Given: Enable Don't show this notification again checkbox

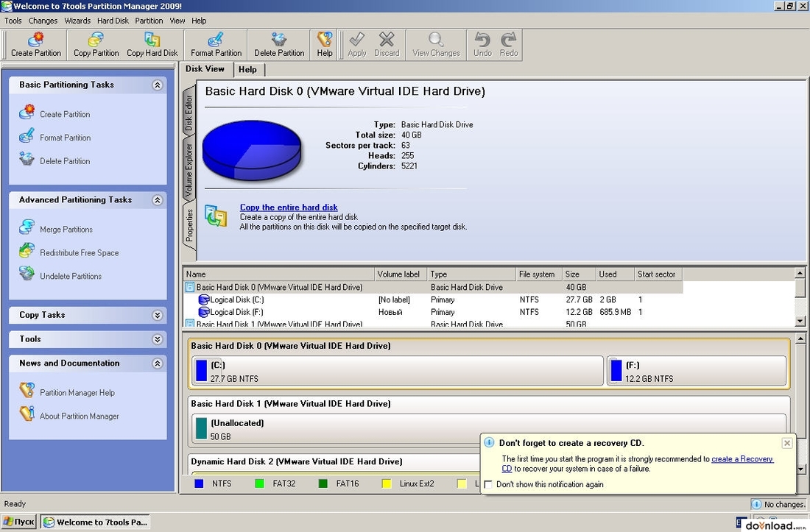Looking at the screenshot, I should 488,484.
